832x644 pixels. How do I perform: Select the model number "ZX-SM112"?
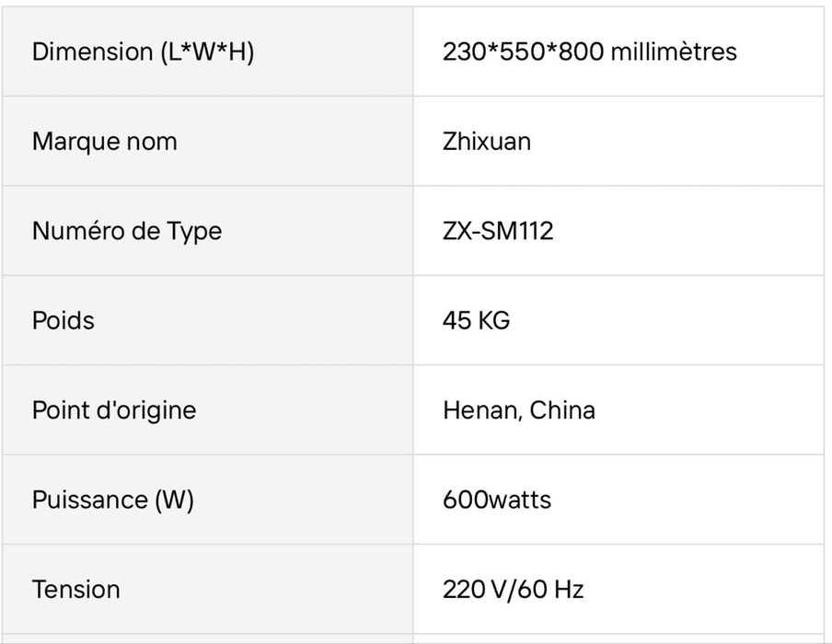pyautogui.click(x=498, y=231)
